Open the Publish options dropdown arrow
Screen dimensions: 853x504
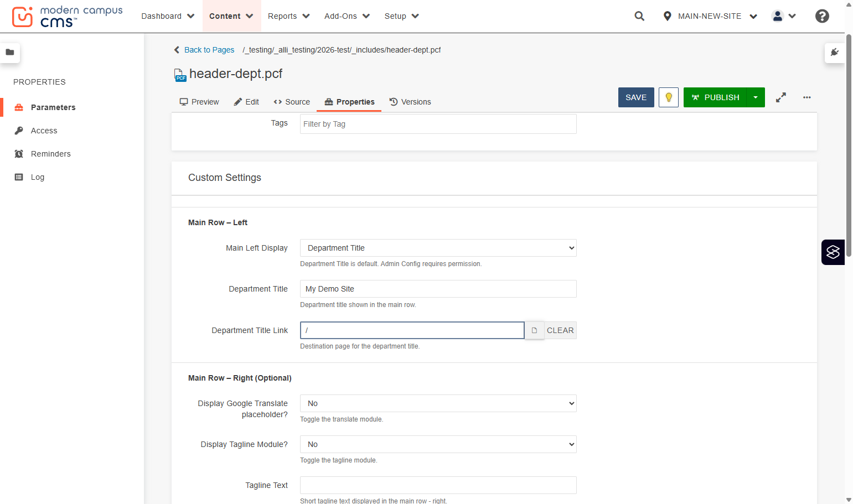[756, 97]
